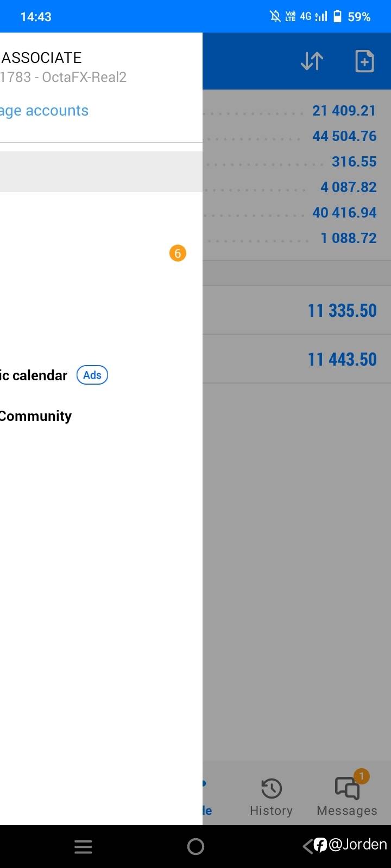
Task: Switch to the History tab label
Action: 271,810
